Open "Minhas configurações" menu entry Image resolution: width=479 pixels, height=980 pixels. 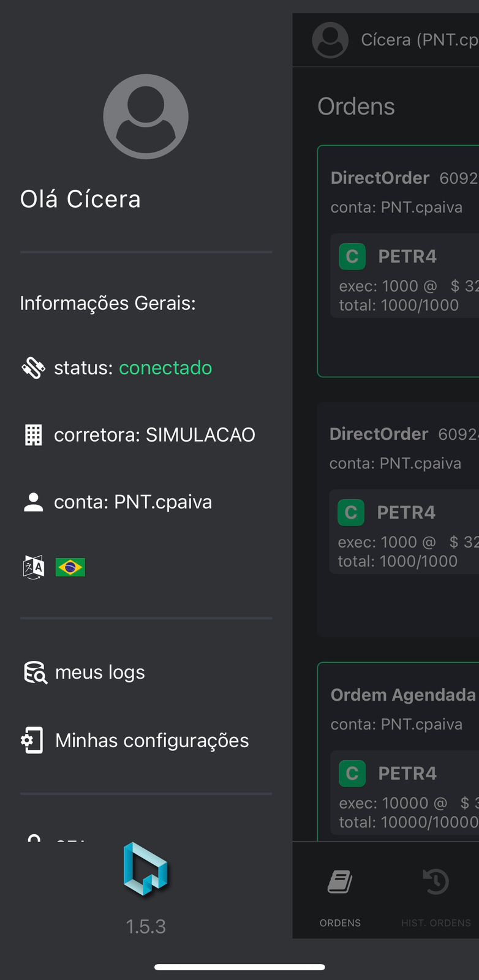(x=152, y=741)
